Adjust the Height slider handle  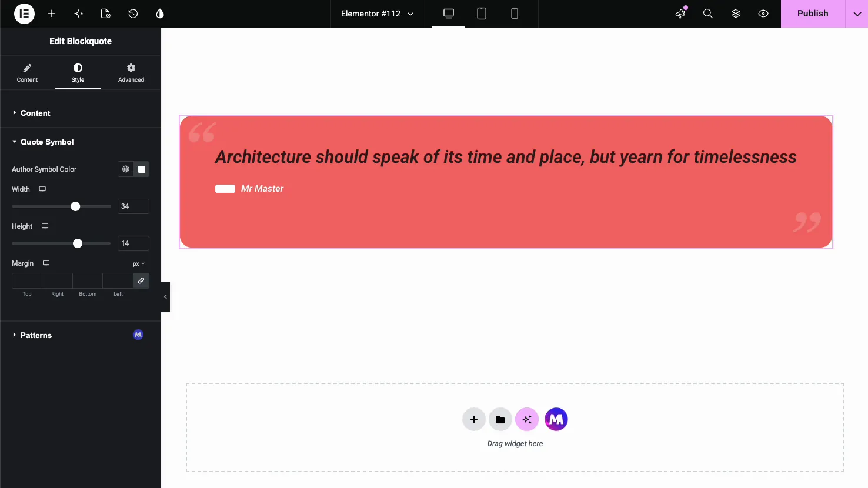point(78,243)
